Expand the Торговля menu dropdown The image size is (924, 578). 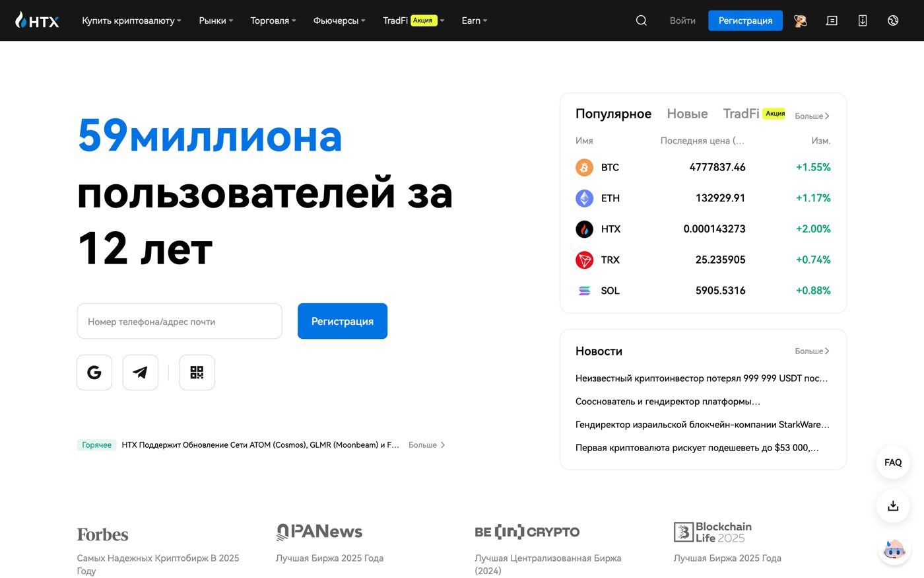point(273,20)
